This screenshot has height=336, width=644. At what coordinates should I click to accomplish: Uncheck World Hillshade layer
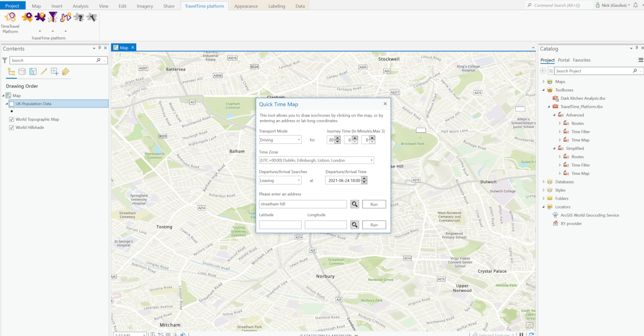coord(12,127)
